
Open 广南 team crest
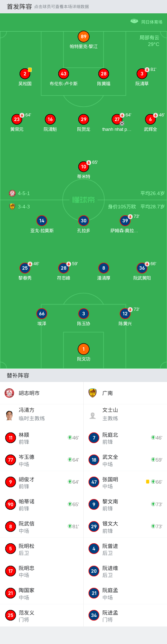pyautogui.click(x=92, y=393)
